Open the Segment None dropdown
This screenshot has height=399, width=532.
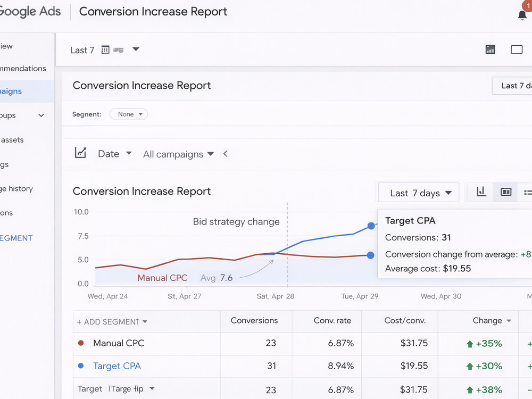pos(129,114)
